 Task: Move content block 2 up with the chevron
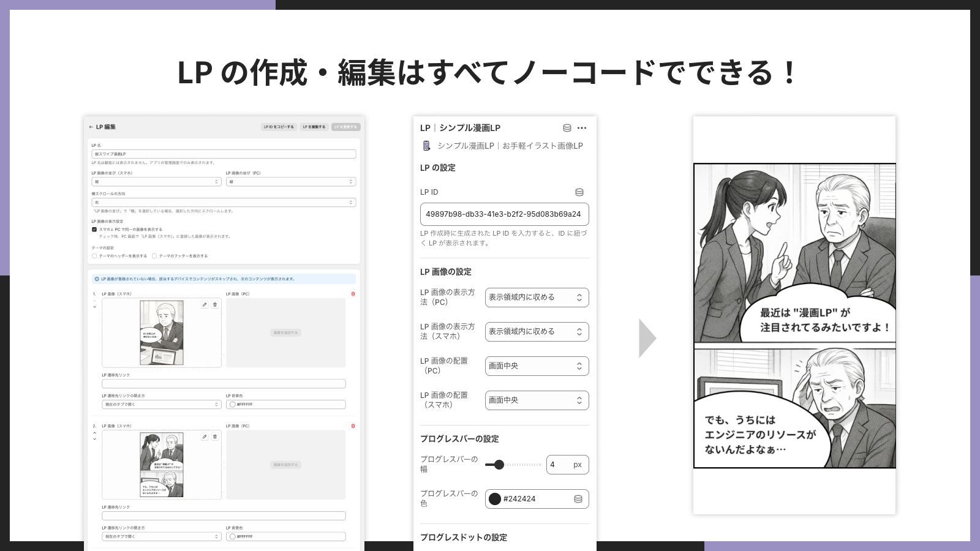[x=94, y=433]
